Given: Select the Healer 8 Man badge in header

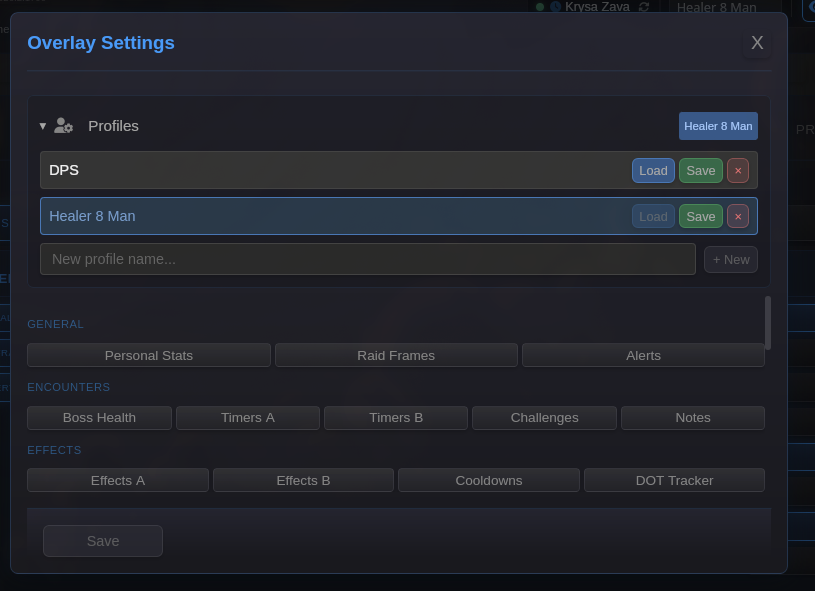Looking at the screenshot, I should pos(718,125).
